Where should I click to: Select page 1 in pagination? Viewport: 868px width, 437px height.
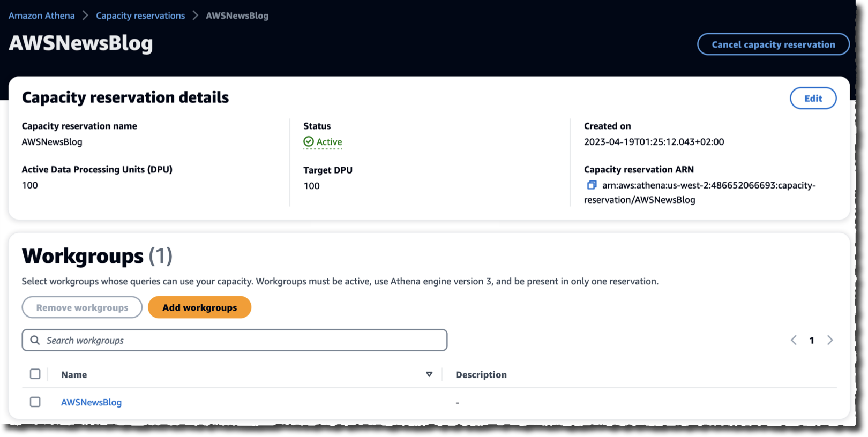tap(812, 341)
